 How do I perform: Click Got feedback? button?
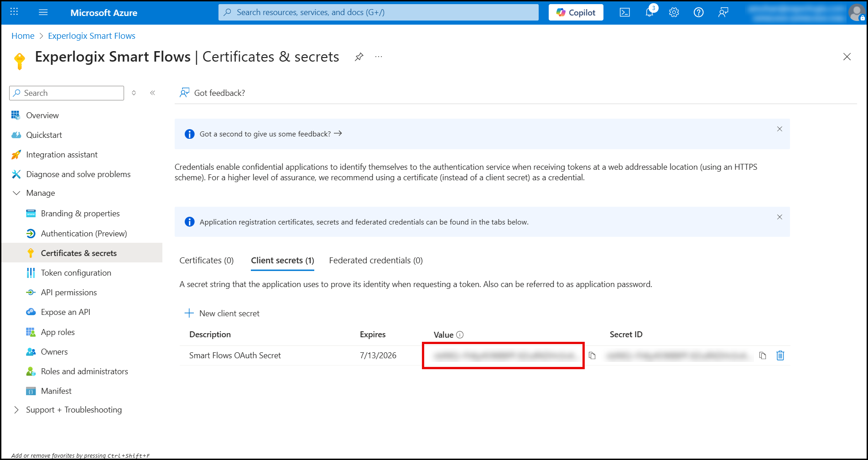pyautogui.click(x=212, y=93)
